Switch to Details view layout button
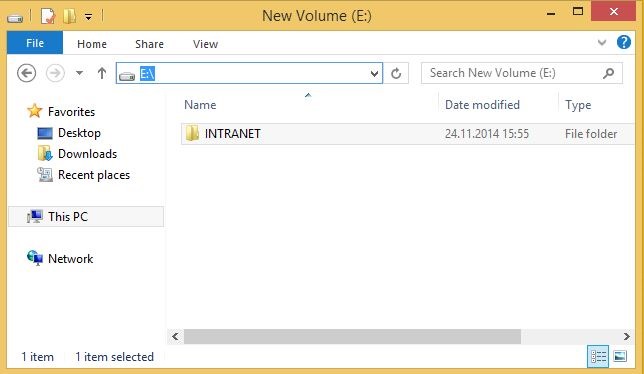 tap(598, 356)
